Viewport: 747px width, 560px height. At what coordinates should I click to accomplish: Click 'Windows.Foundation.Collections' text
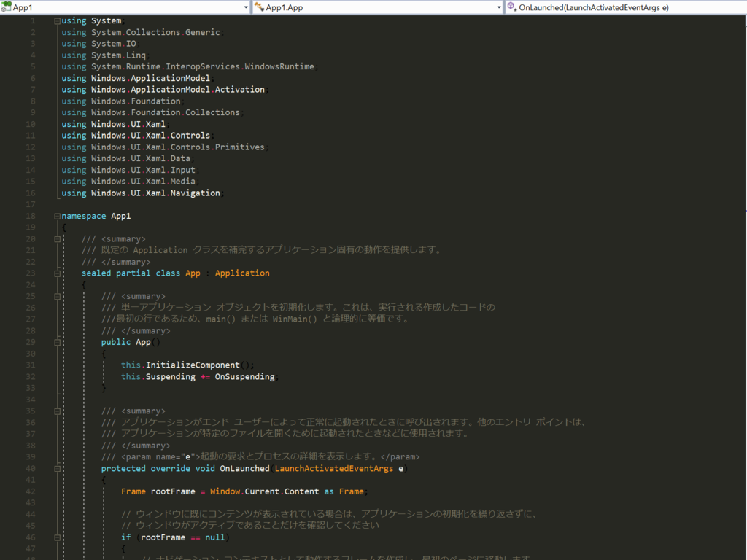click(x=166, y=112)
